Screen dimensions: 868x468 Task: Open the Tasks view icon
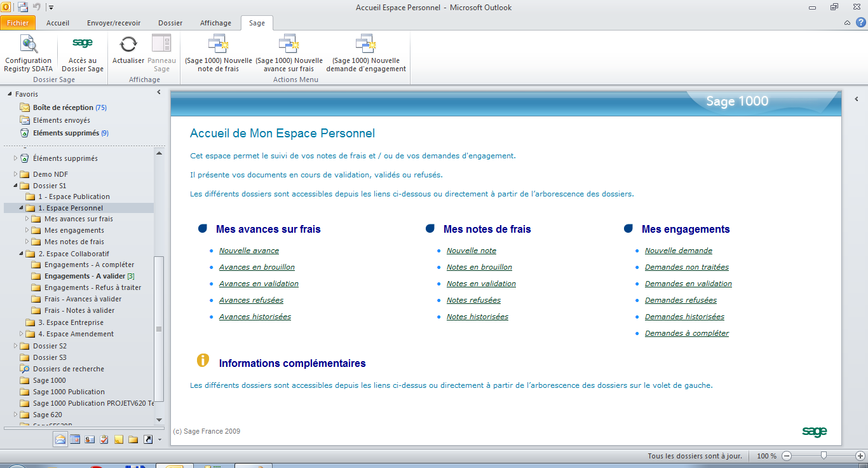coord(104,439)
